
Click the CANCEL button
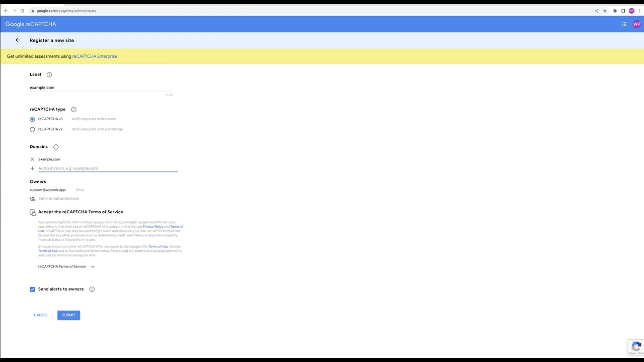tap(41, 315)
